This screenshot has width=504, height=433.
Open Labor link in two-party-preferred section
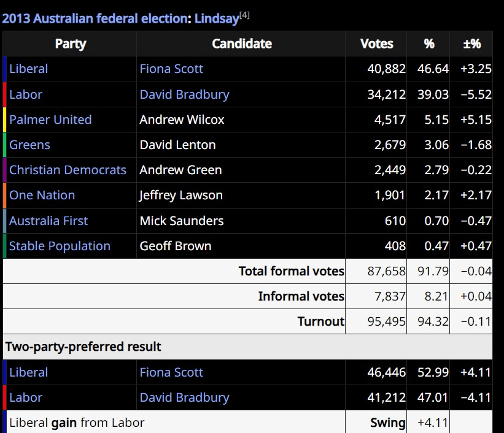tap(26, 397)
